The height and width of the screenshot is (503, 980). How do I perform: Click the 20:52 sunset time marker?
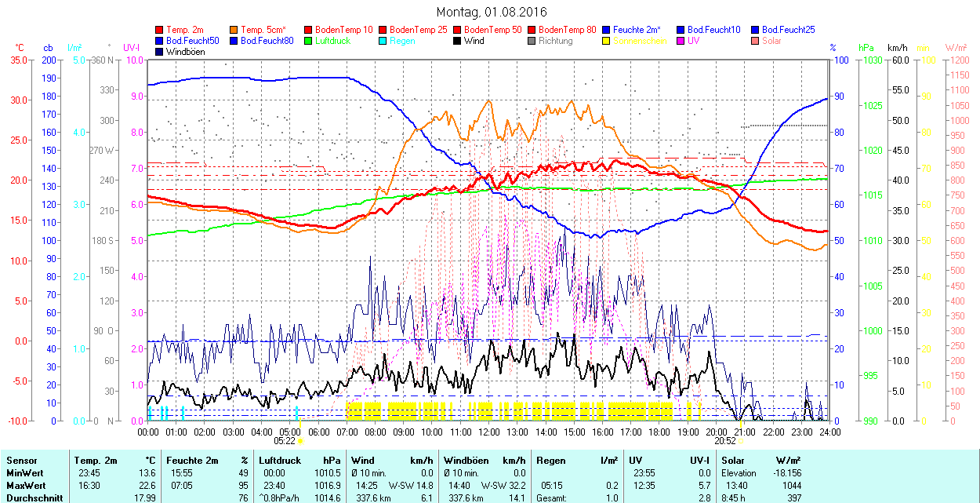[725, 441]
